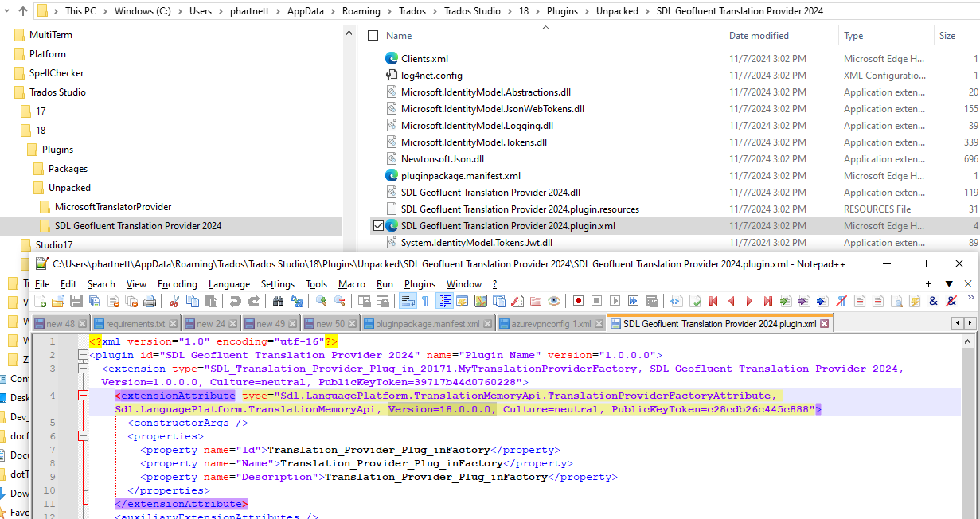Click the Print icon in Notepad++
The width and height of the screenshot is (980, 519).
coord(151,302)
